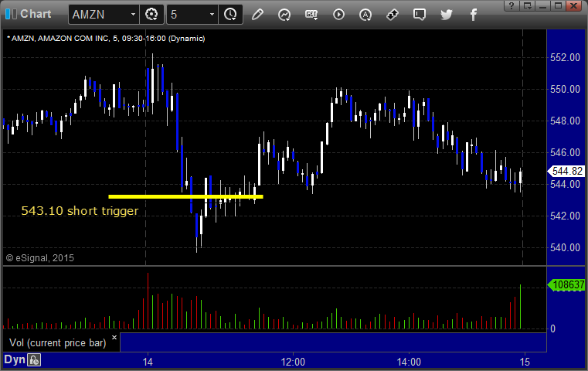
Task: Select the yellow 543.10 short trigger line
Action: click(x=185, y=196)
